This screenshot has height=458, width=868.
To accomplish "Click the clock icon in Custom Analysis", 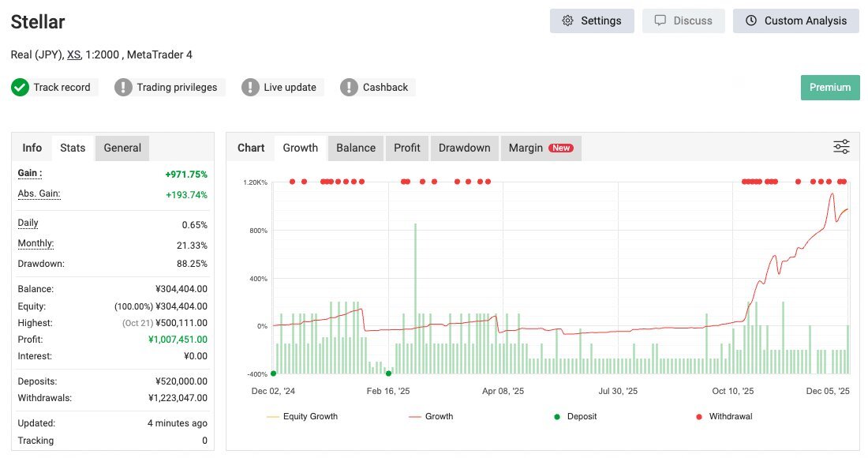I will [x=750, y=21].
